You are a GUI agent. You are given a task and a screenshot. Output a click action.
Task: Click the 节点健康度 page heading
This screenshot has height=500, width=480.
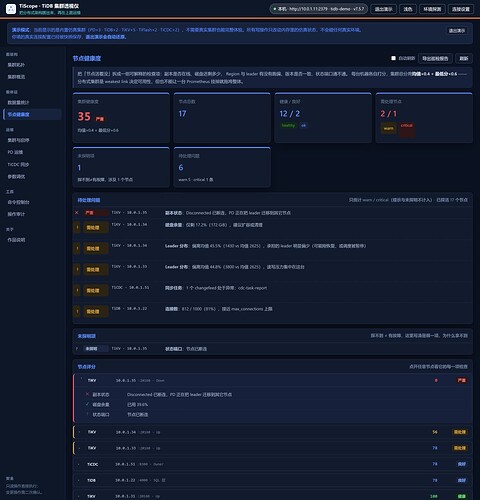[x=87, y=58]
